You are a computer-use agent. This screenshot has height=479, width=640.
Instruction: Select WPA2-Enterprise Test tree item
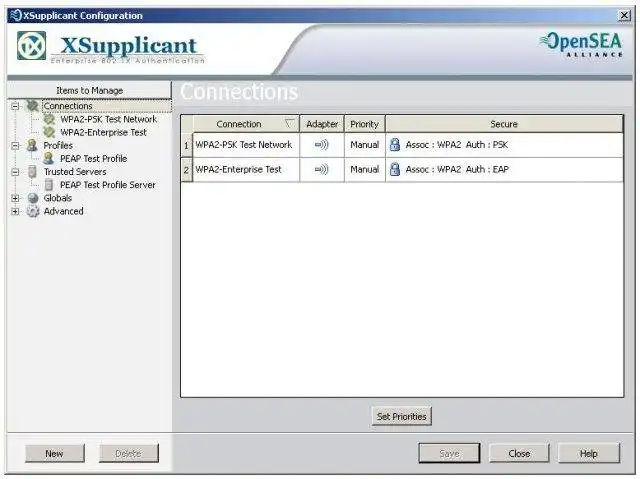(103, 132)
